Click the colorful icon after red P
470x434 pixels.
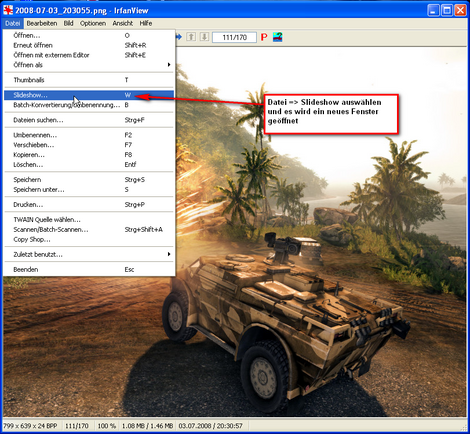277,37
